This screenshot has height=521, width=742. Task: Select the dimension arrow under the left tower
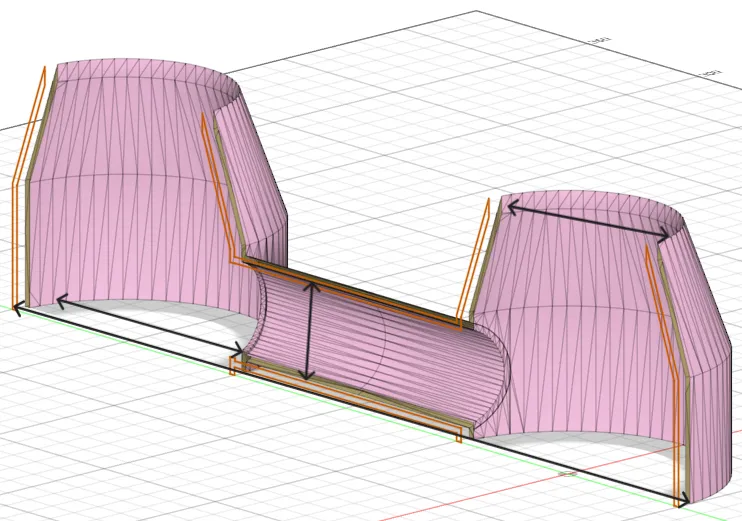coord(151,325)
